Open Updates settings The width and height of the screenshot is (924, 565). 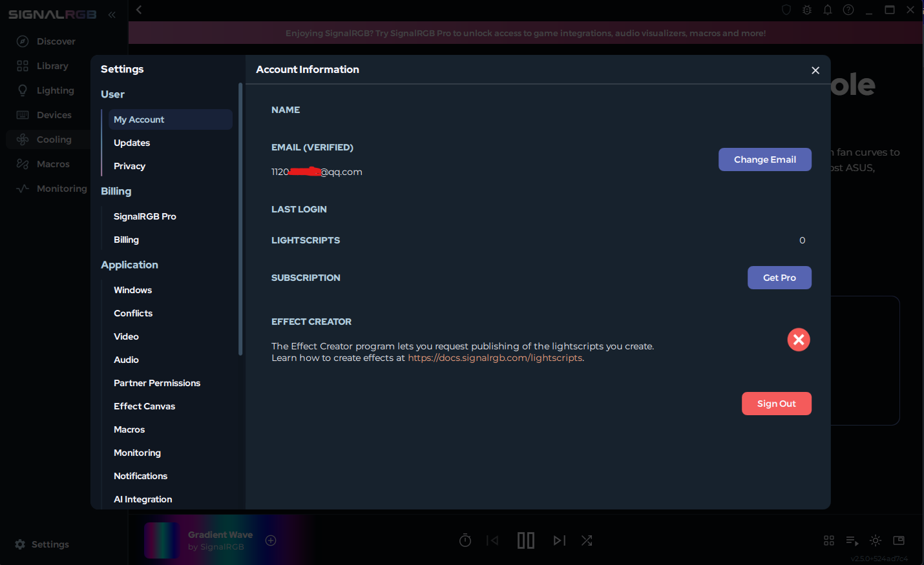(x=132, y=143)
